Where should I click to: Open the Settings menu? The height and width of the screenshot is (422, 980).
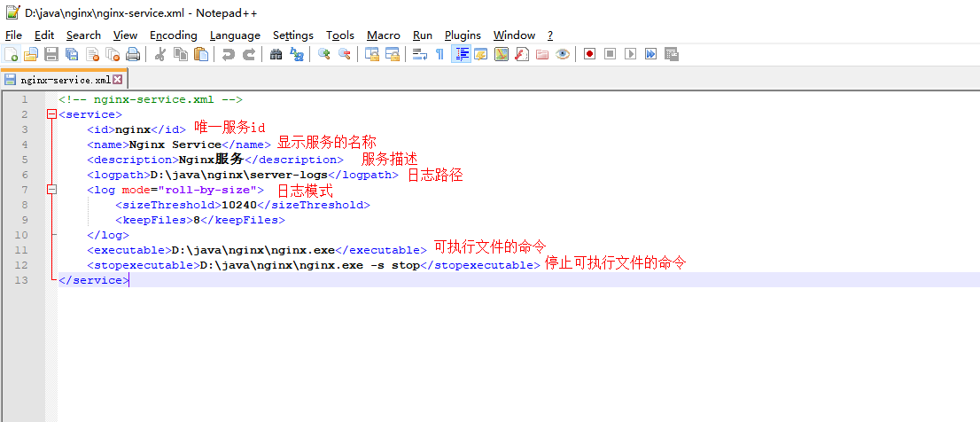293,35
